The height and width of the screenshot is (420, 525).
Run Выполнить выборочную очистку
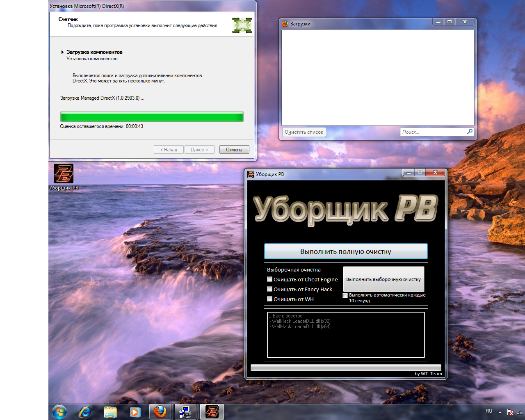pyautogui.click(x=383, y=279)
